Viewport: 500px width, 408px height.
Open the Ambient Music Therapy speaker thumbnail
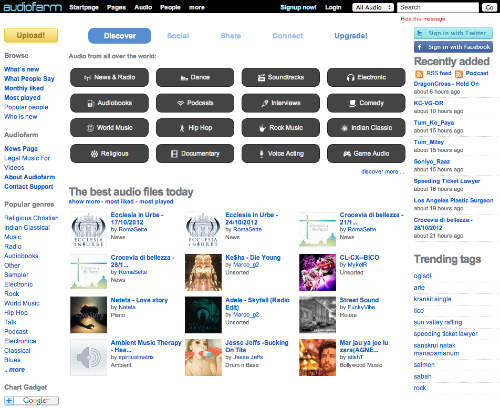[88, 357]
